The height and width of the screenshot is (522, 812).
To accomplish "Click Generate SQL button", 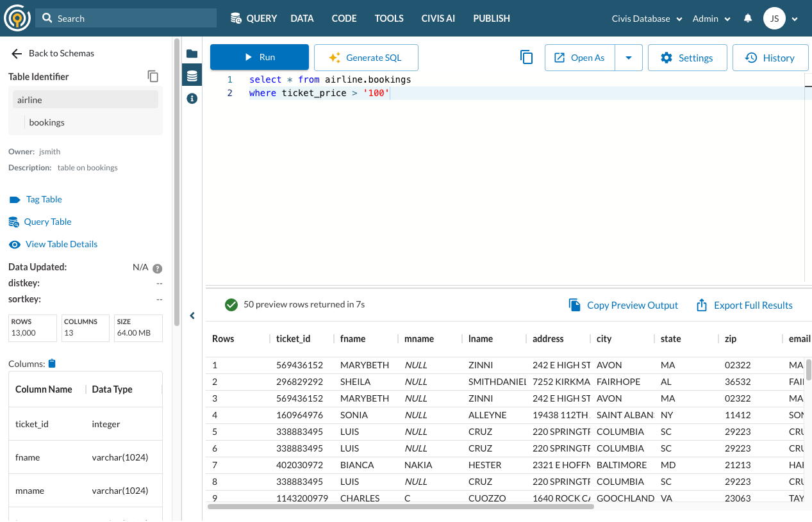I will point(366,58).
